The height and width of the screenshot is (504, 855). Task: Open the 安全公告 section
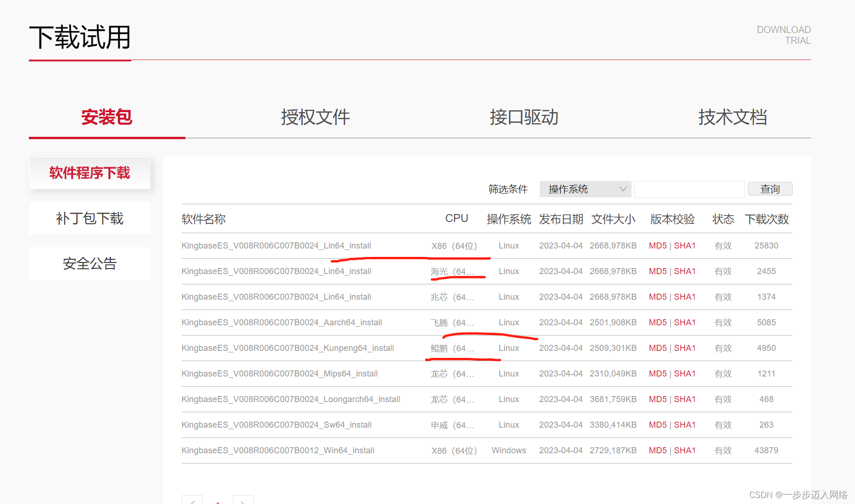pyautogui.click(x=89, y=263)
